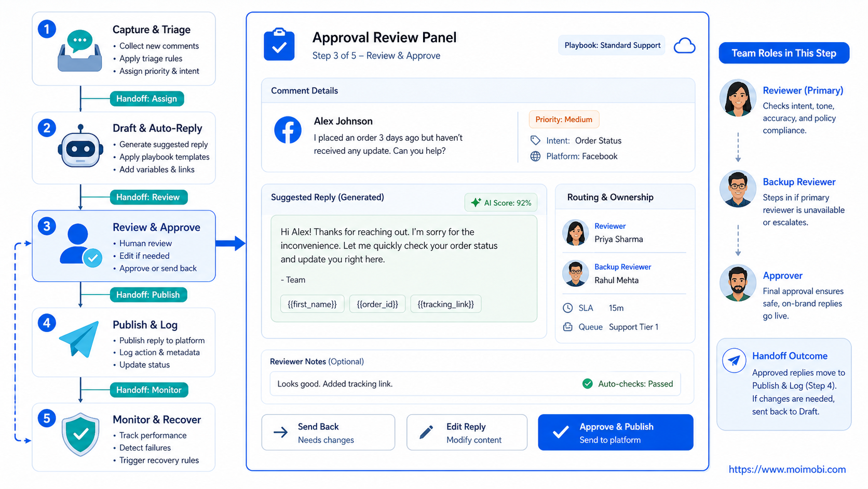868x489 pixels.
Task: Select the Publish & Log step title
Action: [145, 325]
